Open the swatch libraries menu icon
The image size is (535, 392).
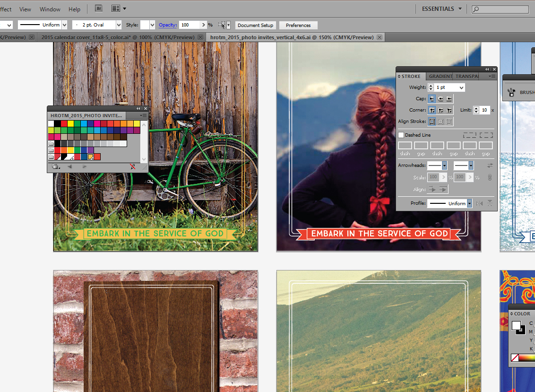pos(56,166)
